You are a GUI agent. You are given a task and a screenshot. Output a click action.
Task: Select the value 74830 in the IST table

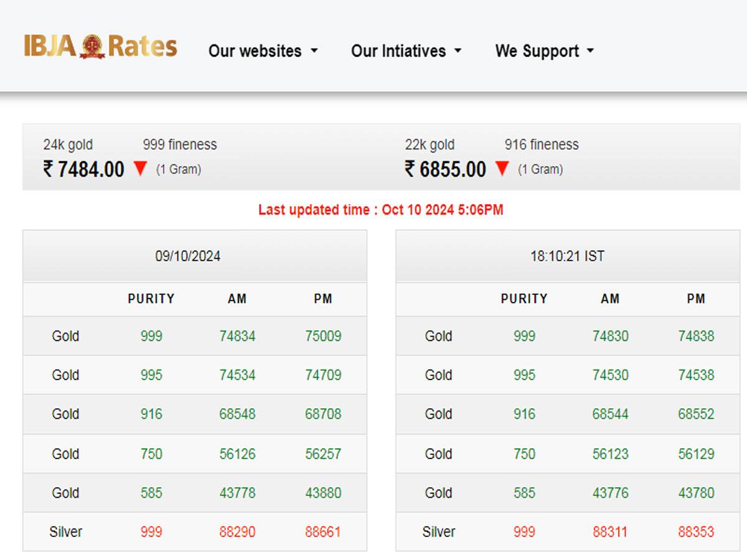pyautogui.click(x=610, y=336)
